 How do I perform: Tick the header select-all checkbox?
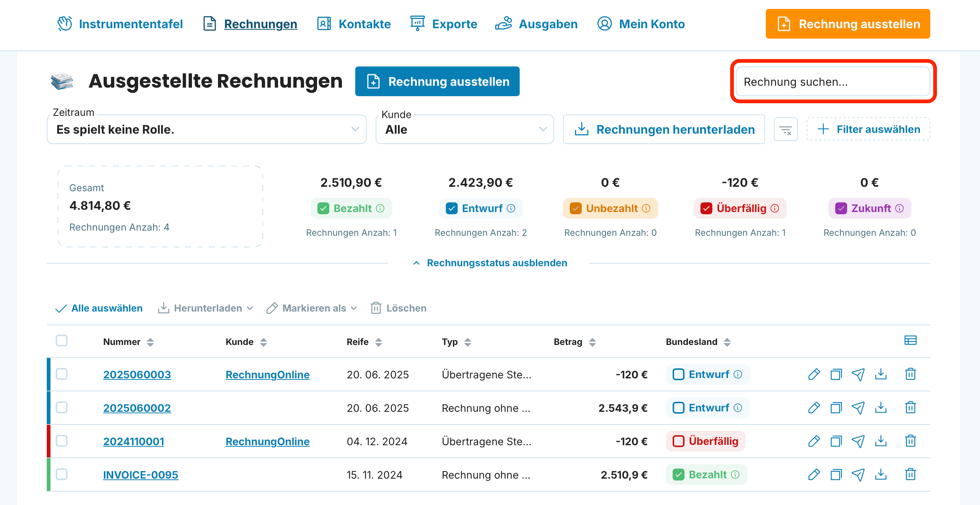62,341
